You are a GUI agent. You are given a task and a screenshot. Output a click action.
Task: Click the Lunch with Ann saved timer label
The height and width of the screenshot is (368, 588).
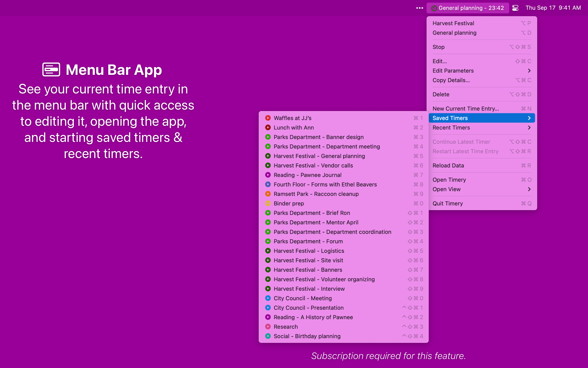(294, 128)
